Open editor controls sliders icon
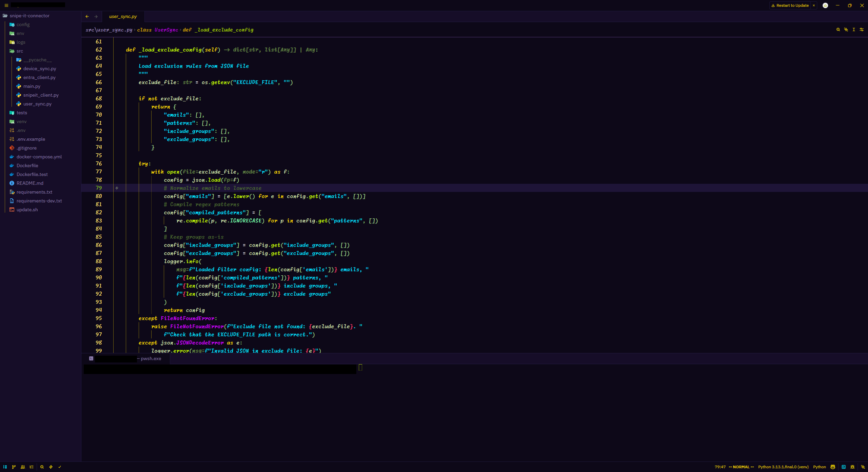The width and height of the screenshot is (868, 472). pos(862,29)
